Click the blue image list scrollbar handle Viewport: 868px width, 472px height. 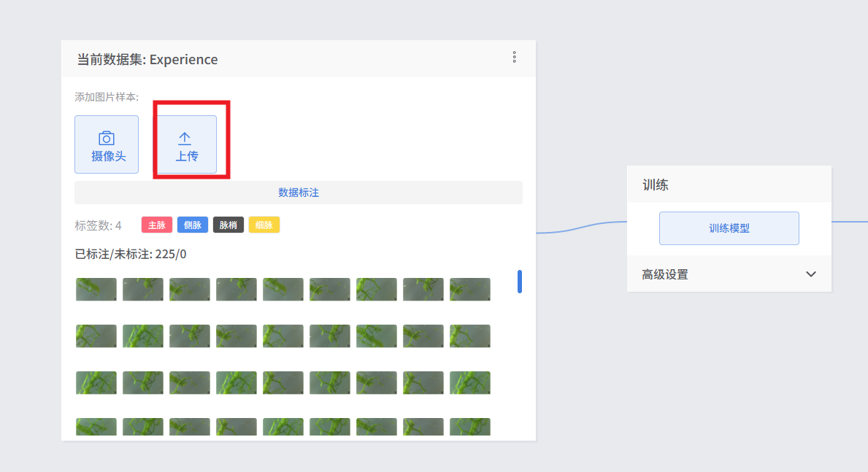520,282
